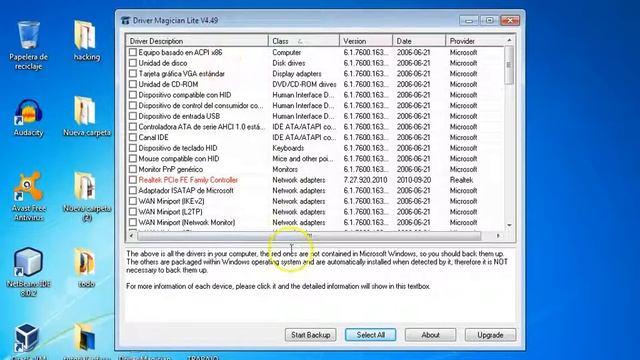
Task: Sort list by Provider column header
Action: click(x=475, y=41)
